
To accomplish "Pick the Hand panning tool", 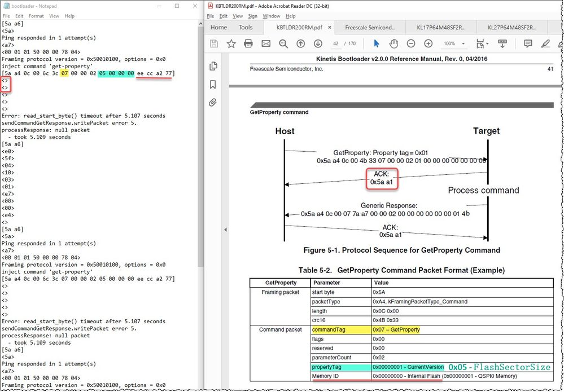I will coord(393,43).
